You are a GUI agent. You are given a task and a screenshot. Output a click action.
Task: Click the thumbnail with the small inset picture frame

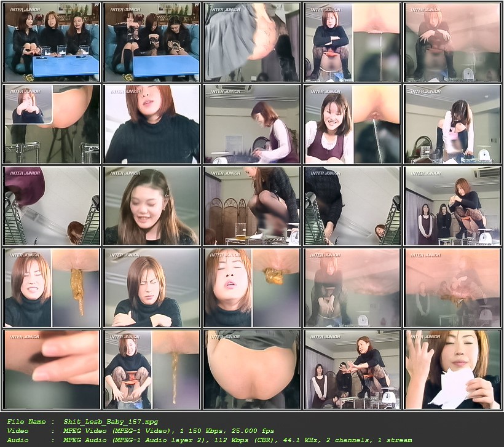(x=52, y=124)
